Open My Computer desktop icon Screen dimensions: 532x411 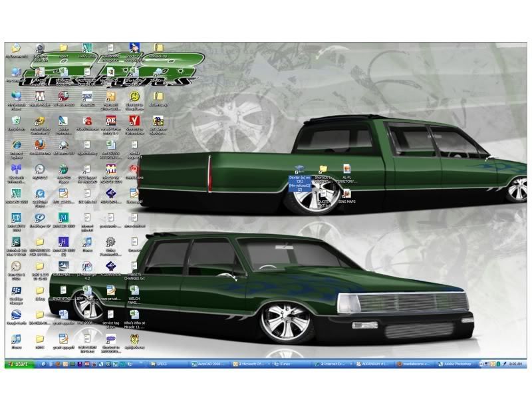click(17, 73)
